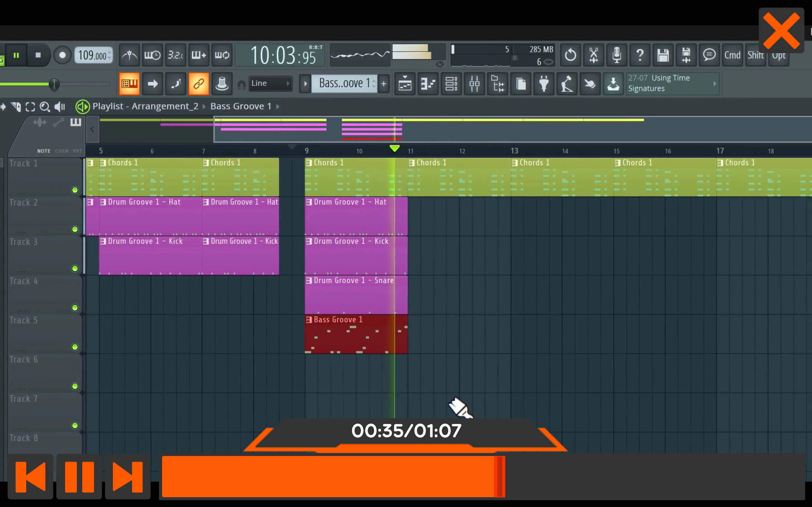Open the Line snap shape dropdown
This screenshot has height=507, width=812.
point(270,83)
